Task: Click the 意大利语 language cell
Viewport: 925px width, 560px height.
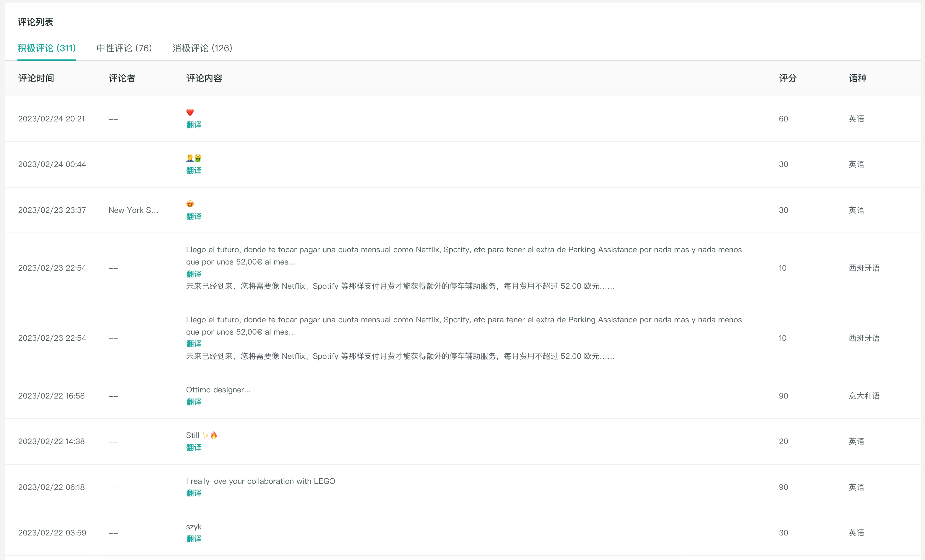Action: (x=864, y=396)
